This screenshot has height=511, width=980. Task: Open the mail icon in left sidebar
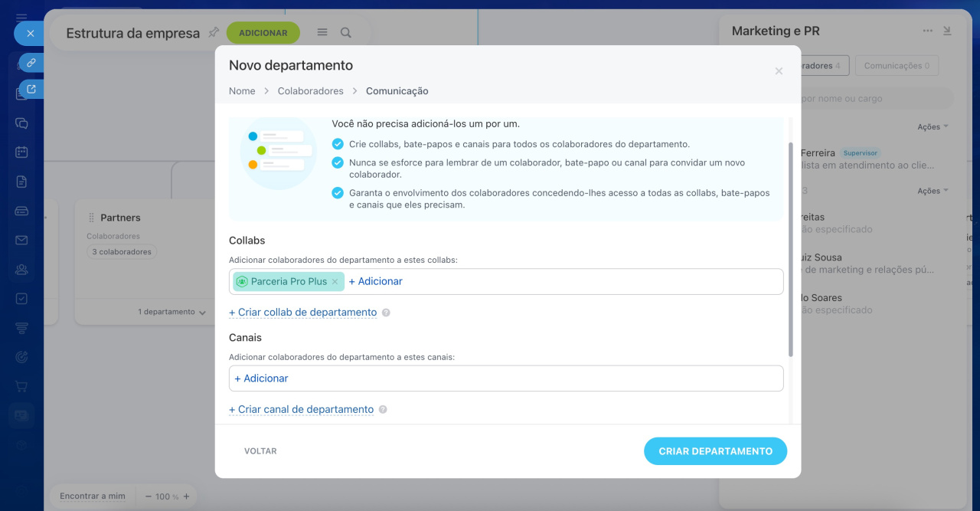click(x=21, y=241)
